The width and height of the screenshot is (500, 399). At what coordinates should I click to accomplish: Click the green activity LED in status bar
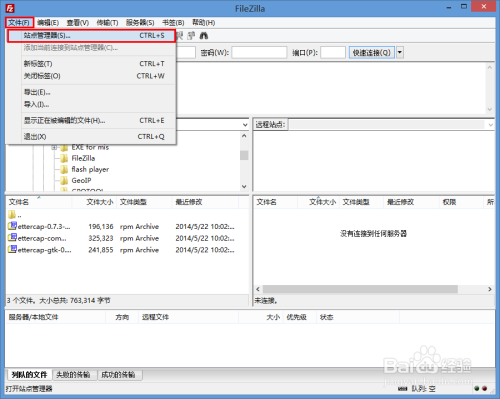tap(477, 389)
